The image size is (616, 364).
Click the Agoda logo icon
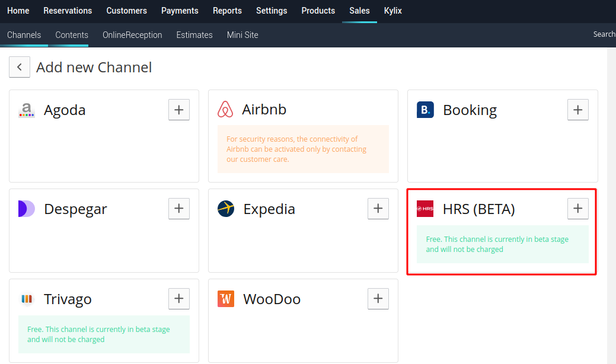tap(27, 110)
